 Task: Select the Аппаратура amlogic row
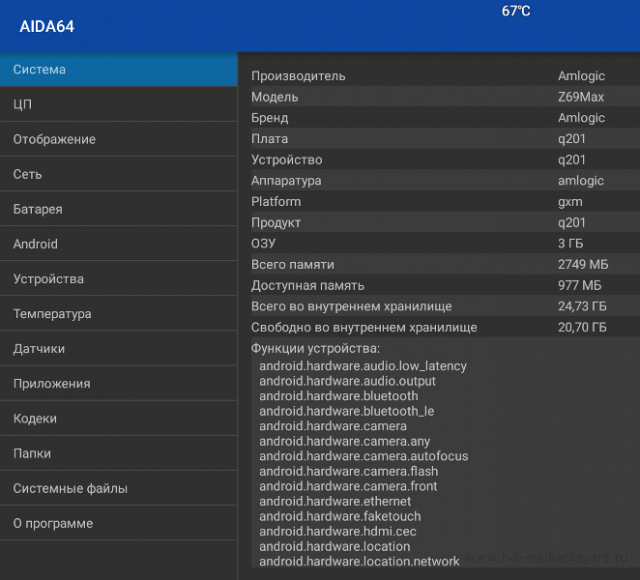pos(445,180)
